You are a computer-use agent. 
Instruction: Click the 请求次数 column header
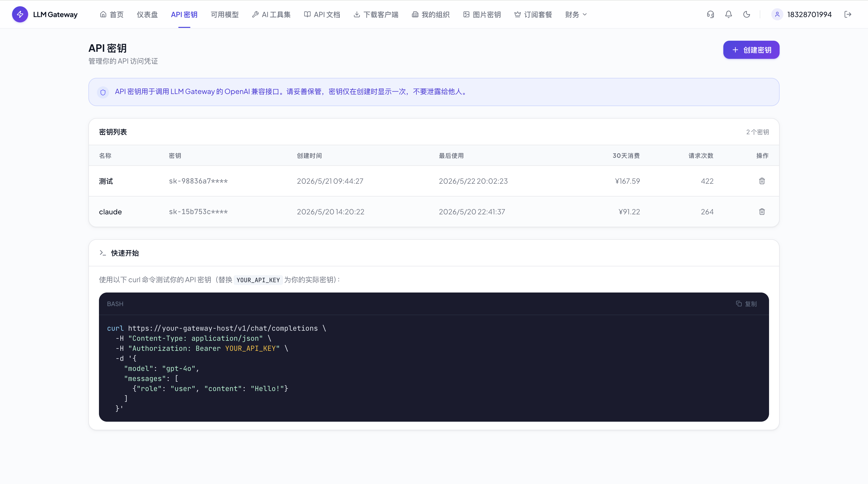tap(701, 156)
